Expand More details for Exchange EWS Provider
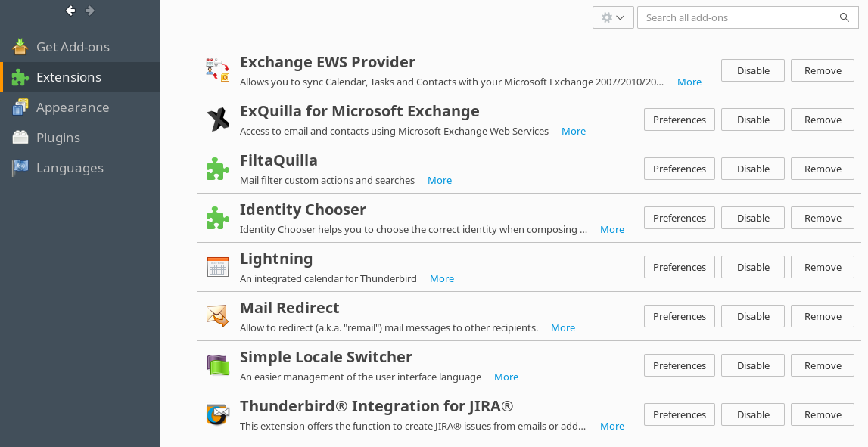Screen dimensions: 868x447 (x=689, y=82)
